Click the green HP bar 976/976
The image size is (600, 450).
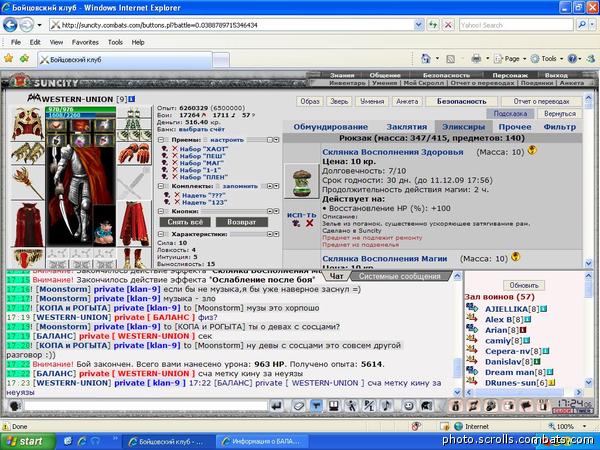point(80,110)
